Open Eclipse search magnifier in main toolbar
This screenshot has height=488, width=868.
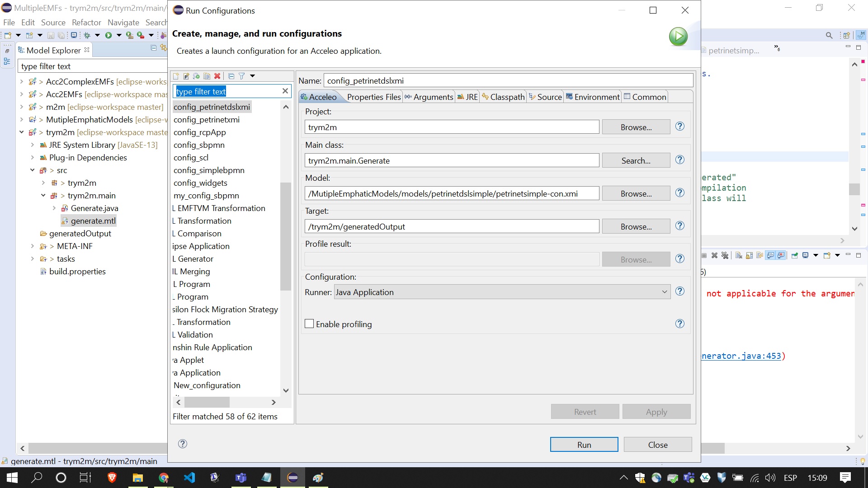pyautogui.click(x=829, y=35)
